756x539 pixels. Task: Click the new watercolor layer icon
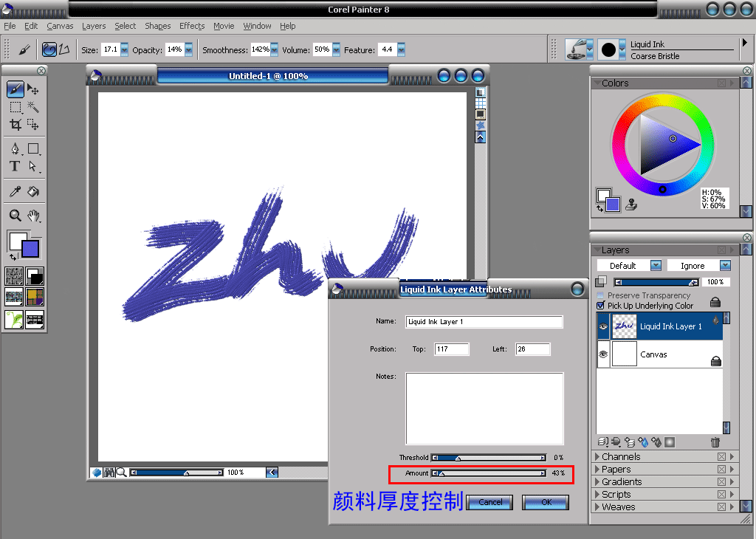[643, 442]
